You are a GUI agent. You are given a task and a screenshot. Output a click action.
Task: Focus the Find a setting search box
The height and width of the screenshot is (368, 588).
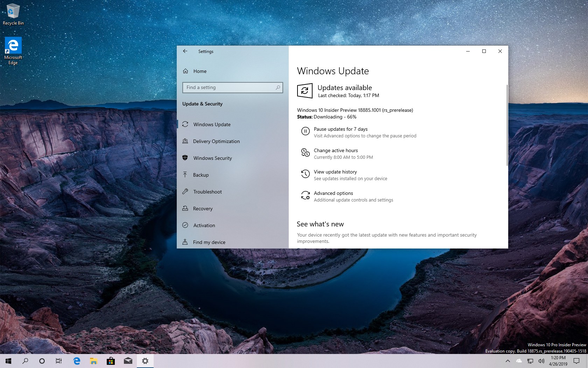232,88
